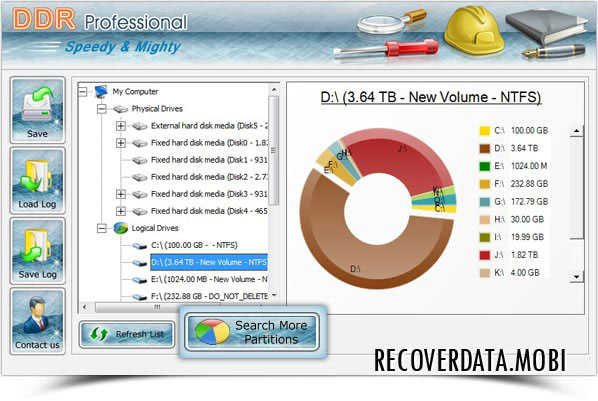Image resolution: width=598 pixels, height=401 pixels.
Task: Click the Disk2 hard disk icon
Action: 140,177
